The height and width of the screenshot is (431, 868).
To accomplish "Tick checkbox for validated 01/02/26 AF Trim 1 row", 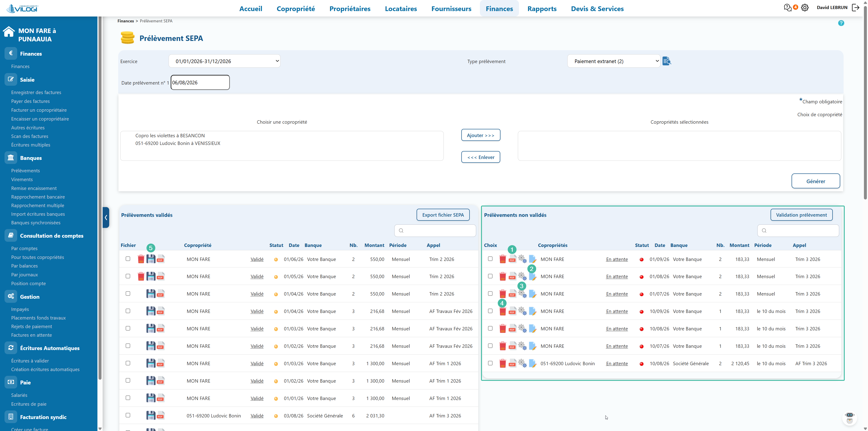I will tap(128, 380).
